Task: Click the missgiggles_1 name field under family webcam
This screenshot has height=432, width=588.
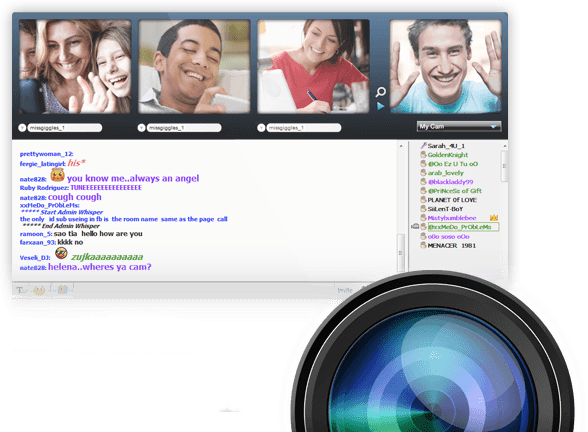Action: click(x=65, y=128)
